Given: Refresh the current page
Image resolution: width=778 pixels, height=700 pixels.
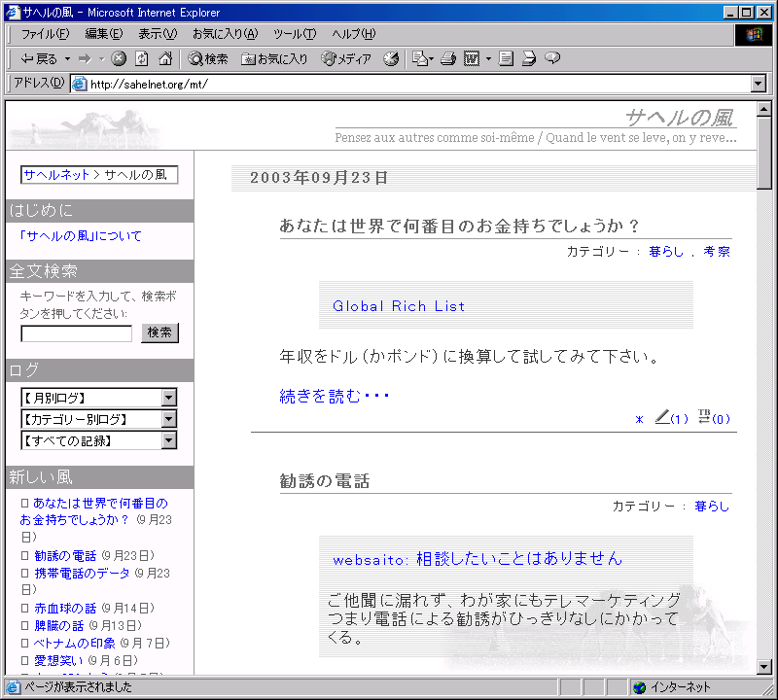Looking at the screenshot, I should click(142, 59).
